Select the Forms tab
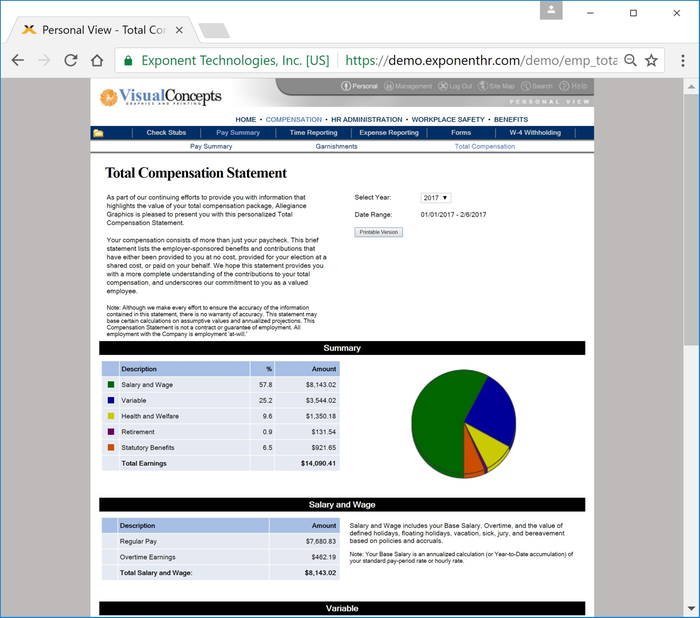 [461, 133]
